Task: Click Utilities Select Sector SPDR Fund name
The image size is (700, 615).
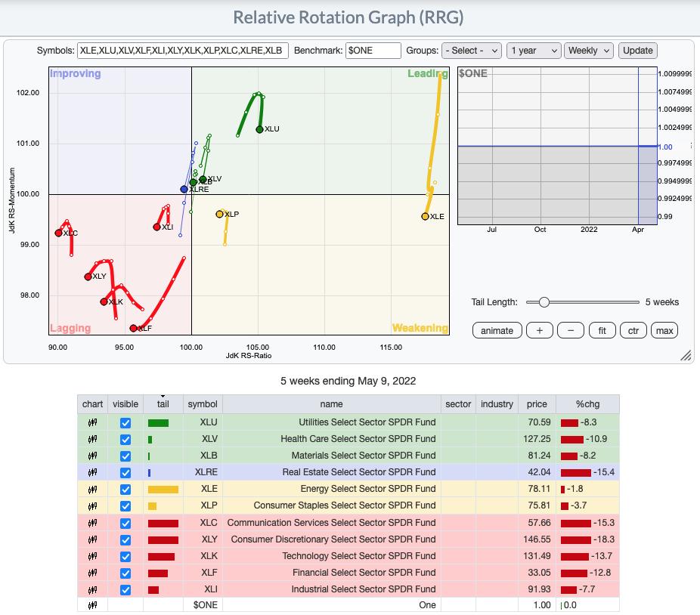Action: [x=367, y=422]
